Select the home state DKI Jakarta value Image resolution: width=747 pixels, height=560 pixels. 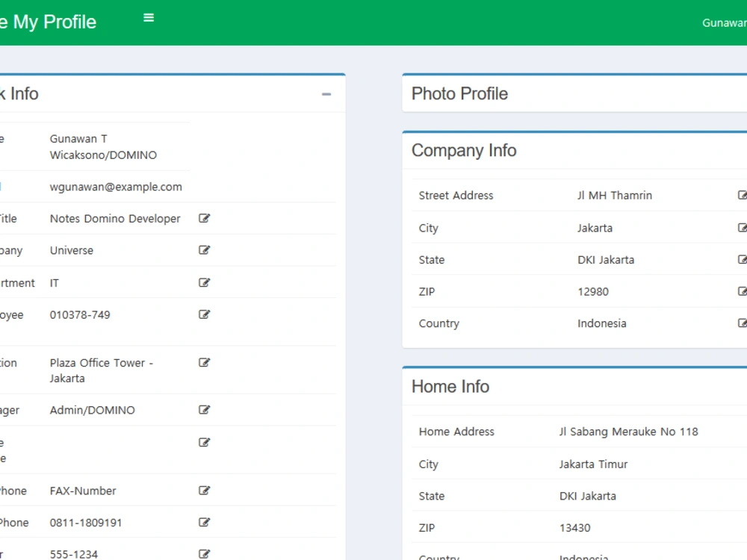[587, 497]
